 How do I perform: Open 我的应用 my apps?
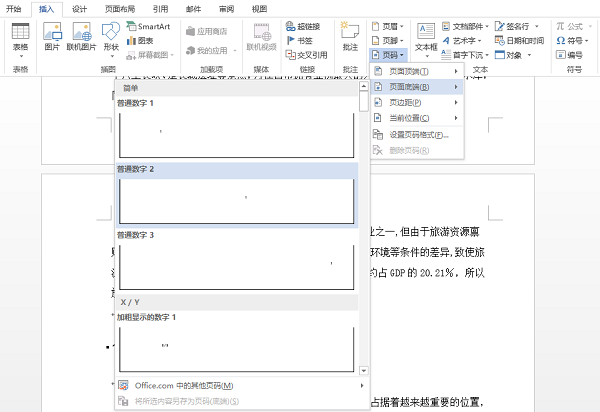[x=210, y=50]
